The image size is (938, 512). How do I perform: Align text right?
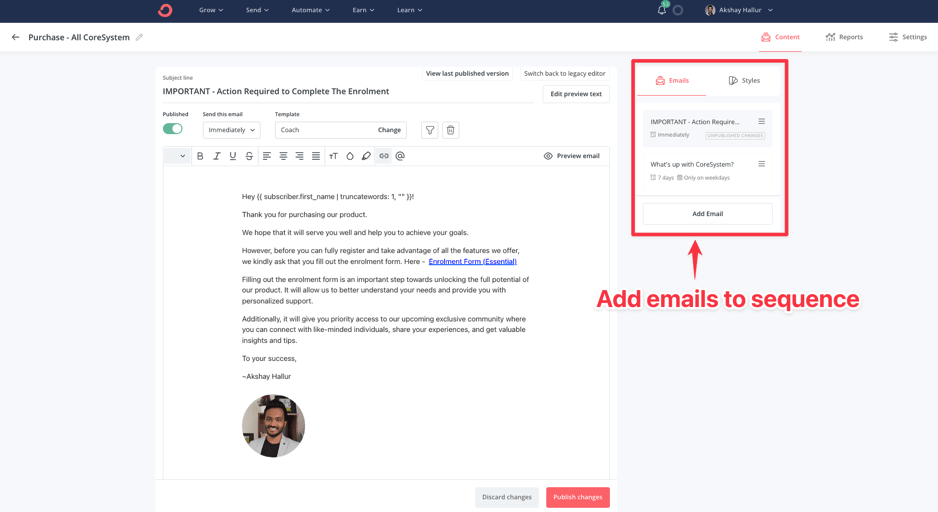[299, 156]
